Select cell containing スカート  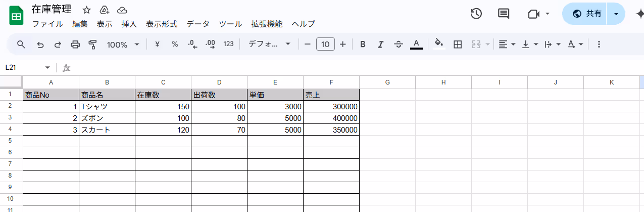(107, 130)
